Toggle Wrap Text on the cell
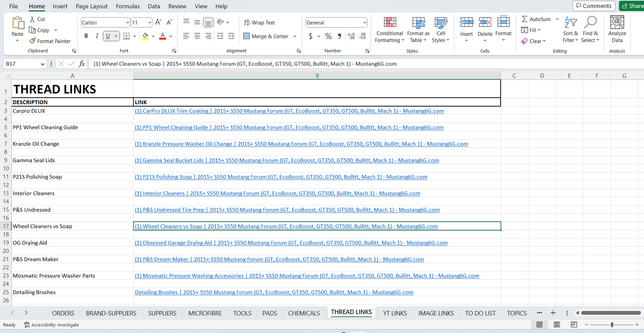This screenshot has height=333, width=644. click(x=260, y=23)
